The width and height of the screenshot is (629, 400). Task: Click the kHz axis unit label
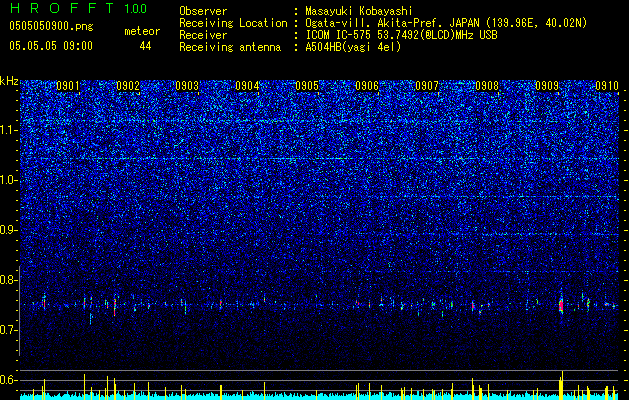tap(9, 81)
